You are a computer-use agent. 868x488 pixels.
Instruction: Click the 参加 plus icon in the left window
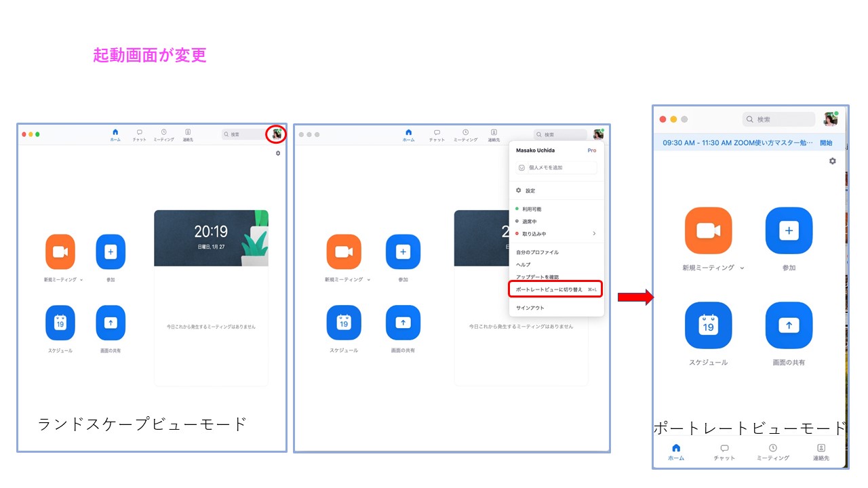111,251
